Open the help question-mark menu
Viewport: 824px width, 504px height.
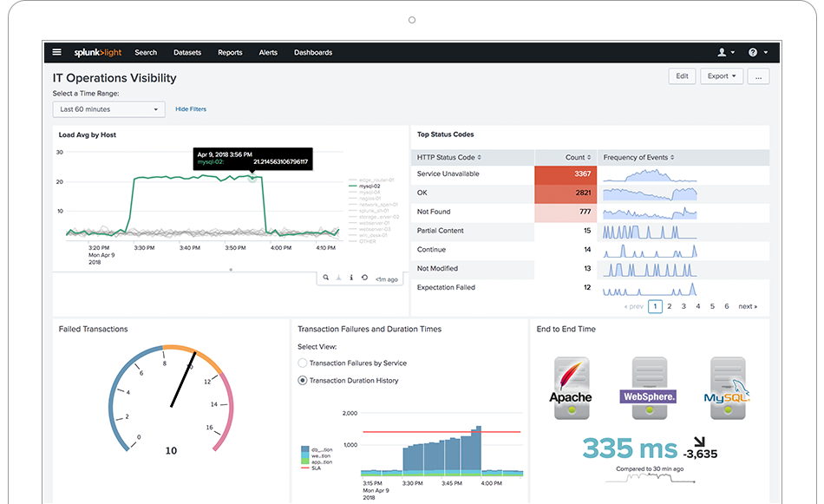pyautogui.click(x=758, y=52)
